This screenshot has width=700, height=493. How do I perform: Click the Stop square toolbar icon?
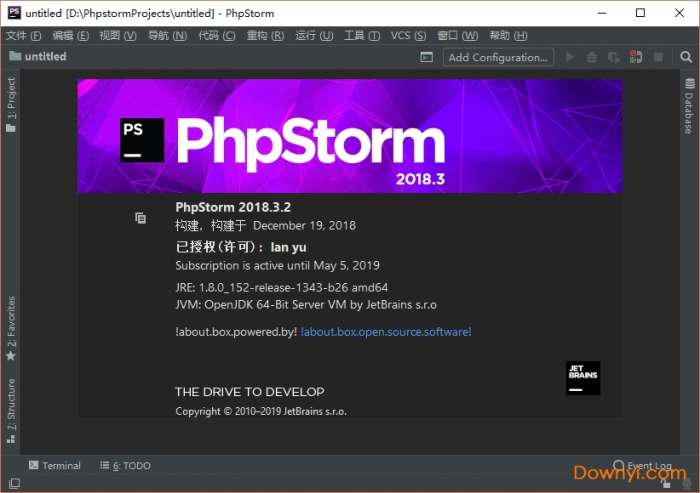click(658, 57)
